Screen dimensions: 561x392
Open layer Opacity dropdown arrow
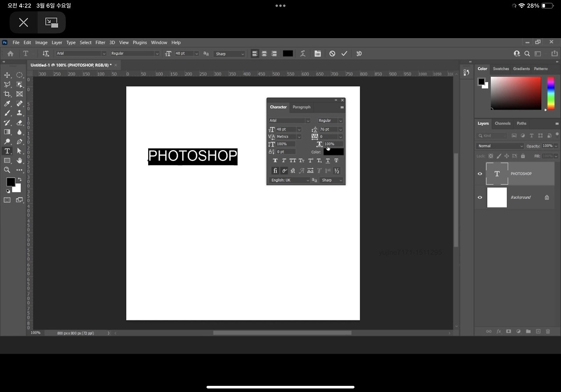click(556, 146)
